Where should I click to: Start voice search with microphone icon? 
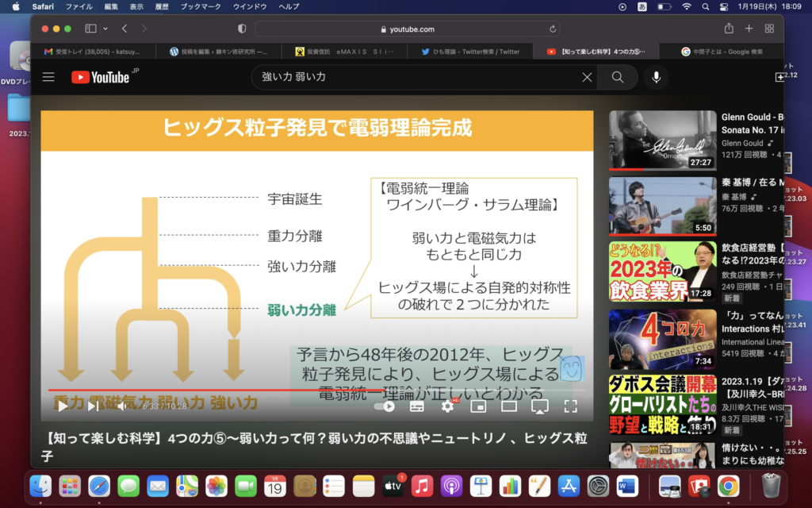tap(656, 77)
